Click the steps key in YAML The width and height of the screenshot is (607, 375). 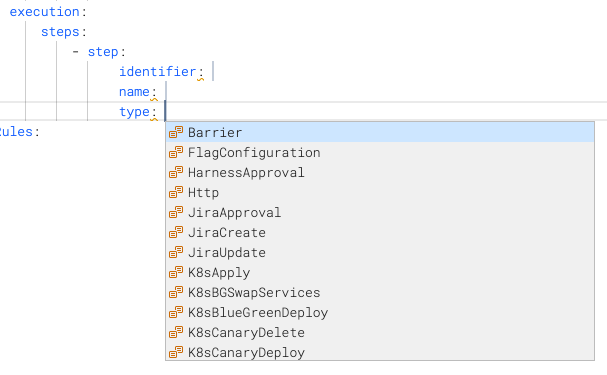pyautogui.click(x=60, y=32)
